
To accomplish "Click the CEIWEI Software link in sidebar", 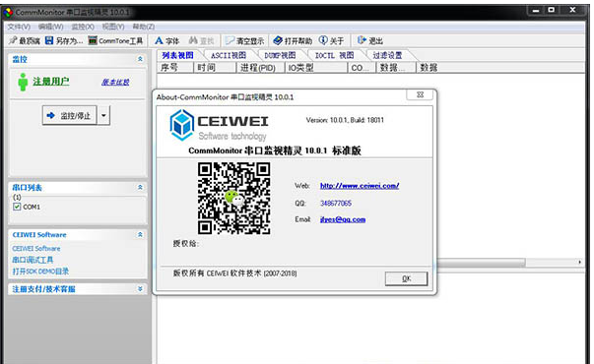I will (36, 249).
